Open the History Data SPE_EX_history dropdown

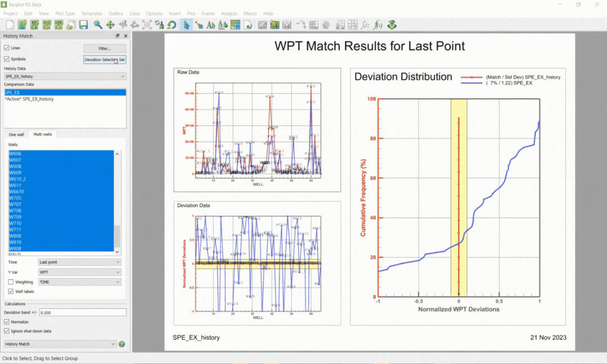65,76
